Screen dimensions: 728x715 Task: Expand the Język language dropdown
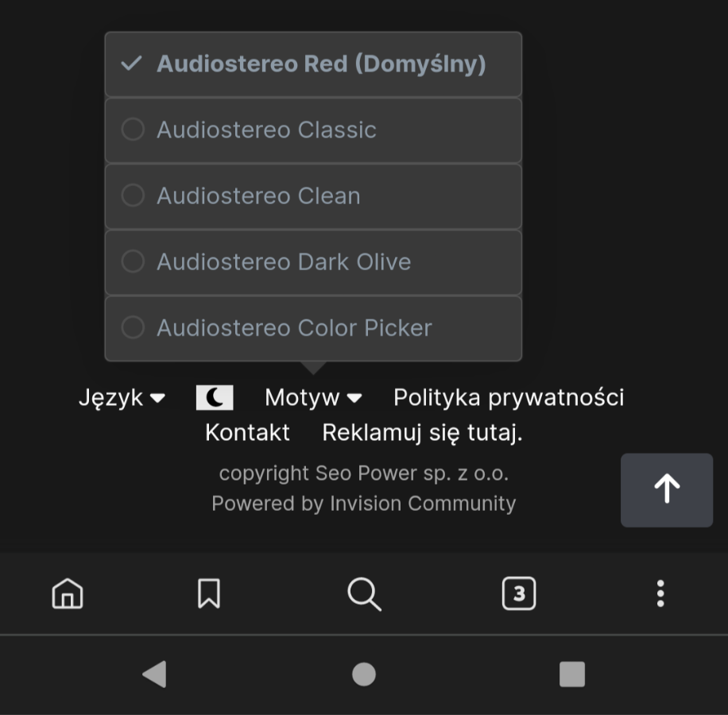pyautogui.click(x=122, y=398)
